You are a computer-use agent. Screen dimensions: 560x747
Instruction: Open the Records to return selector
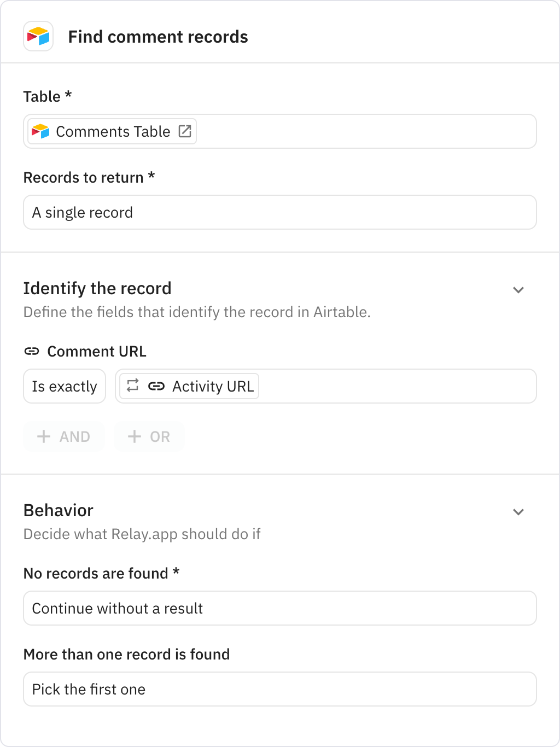coord(280,212)
